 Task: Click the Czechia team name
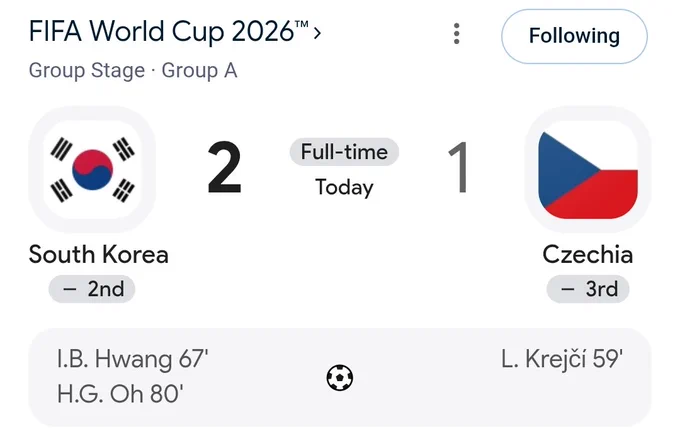click(x=588, y=254)
